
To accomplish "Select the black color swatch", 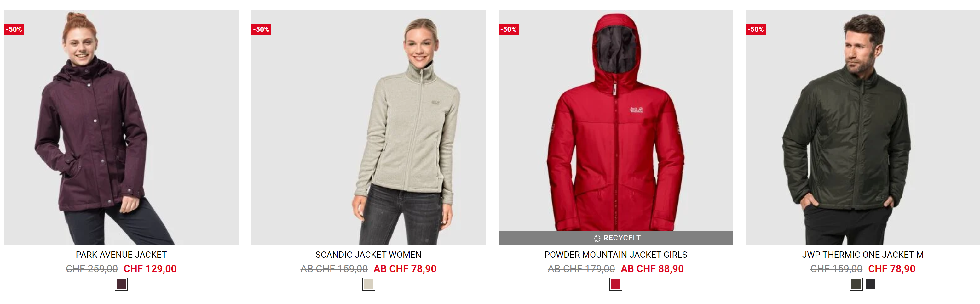I will click(x=871, y=284).
